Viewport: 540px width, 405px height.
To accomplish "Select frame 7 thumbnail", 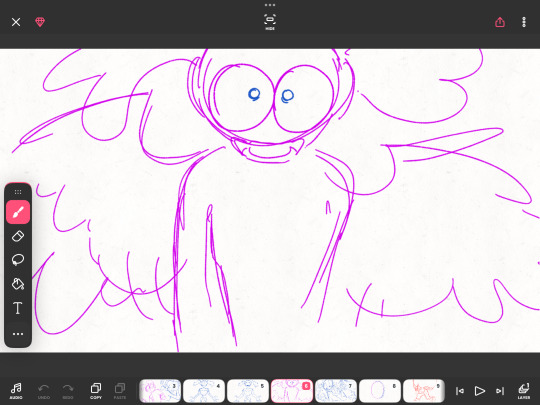I will (336, 391).
